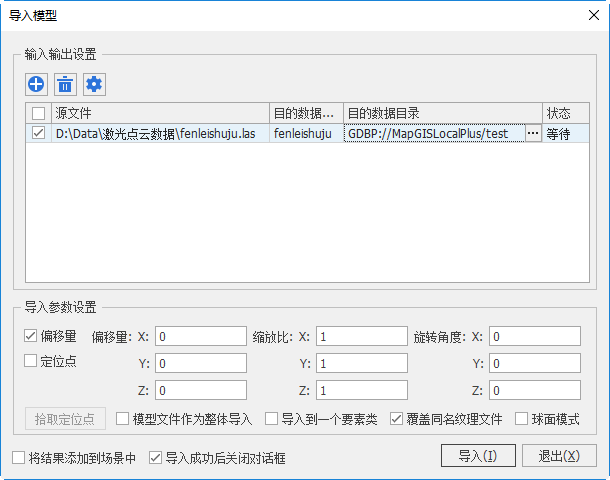The width and height of the screenshot is (610, 480).
Task: Toggle the select-all checkbox in table header
Action: [38, 113]
